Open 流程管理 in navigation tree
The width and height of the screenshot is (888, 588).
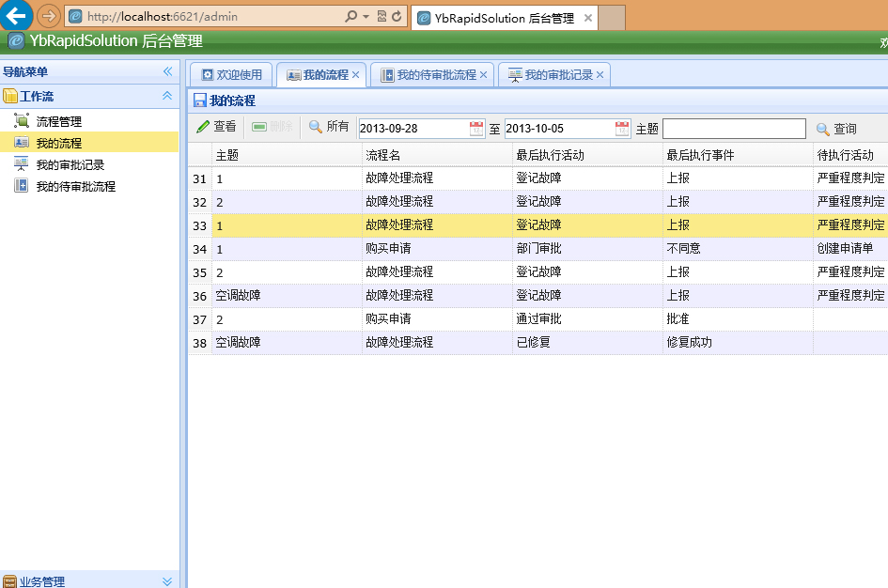point(58,121)
